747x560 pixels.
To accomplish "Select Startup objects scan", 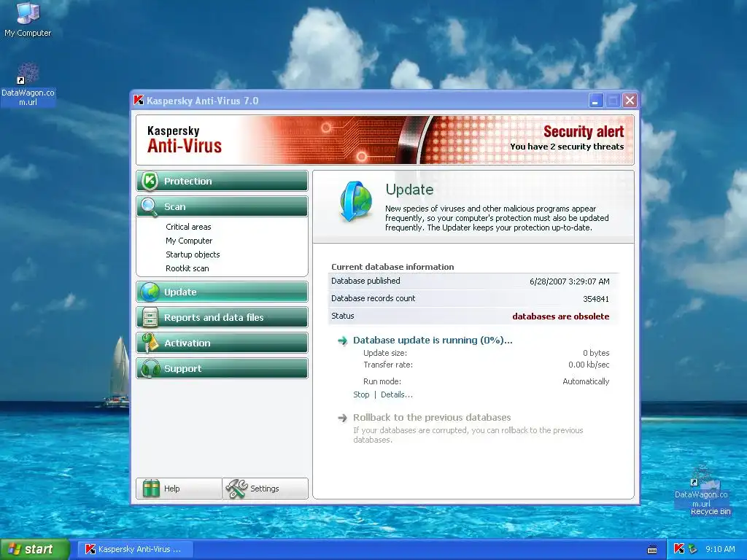I will (193, 254).
